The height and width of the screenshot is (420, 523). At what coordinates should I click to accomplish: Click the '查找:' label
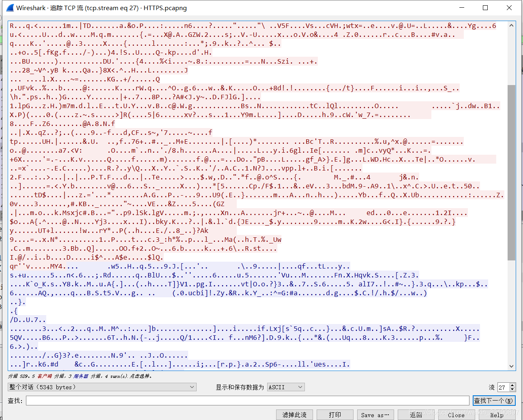tap(15, 401)
